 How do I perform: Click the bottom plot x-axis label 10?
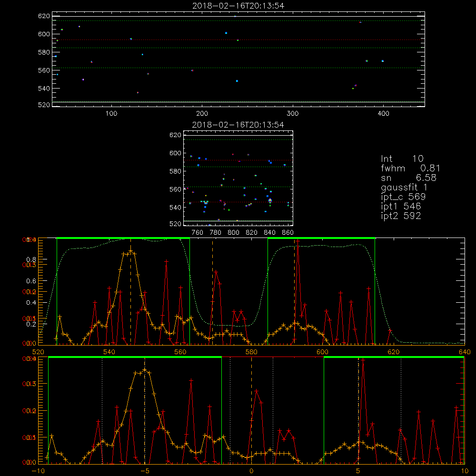pyautogui.click(x=465, y=471)
